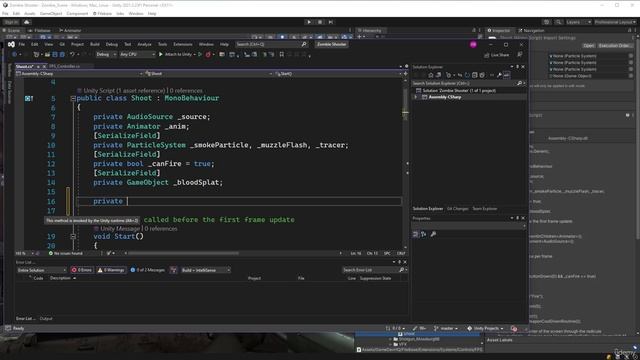Viewport: 640px width, 360px height.
Task: Click the Search Solution Explorer field
Action: [469, 83]
